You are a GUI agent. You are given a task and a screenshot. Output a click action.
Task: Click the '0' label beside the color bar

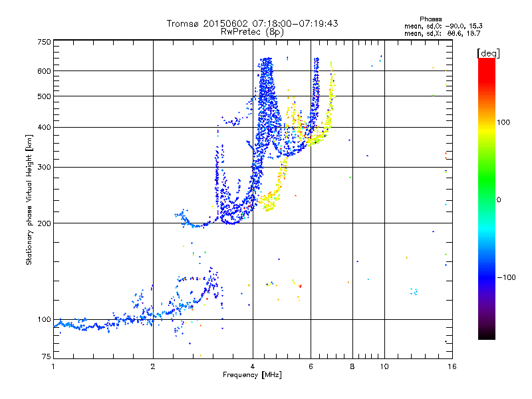[499, 199]
